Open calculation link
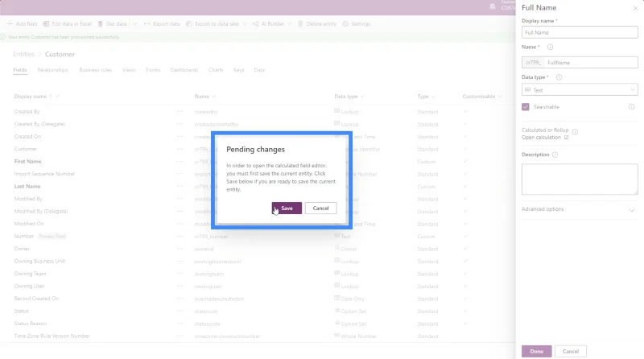 click(x=545, y=138)
